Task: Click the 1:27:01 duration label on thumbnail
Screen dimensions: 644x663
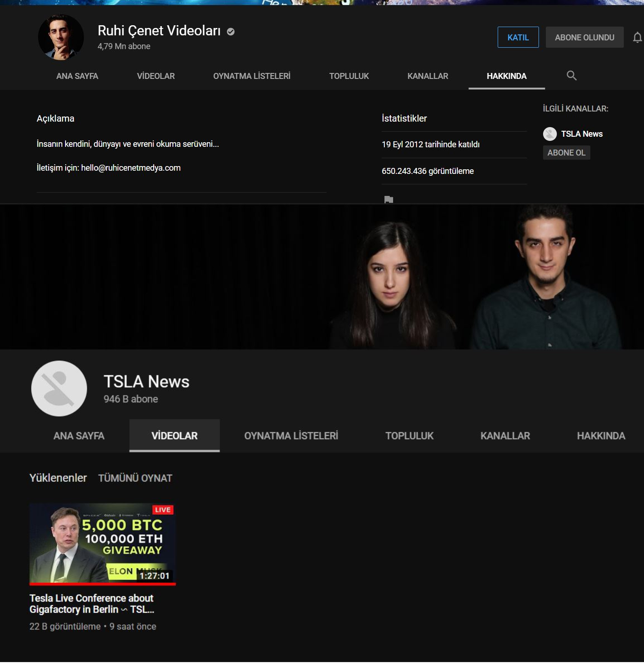Action: coord(155,576)
